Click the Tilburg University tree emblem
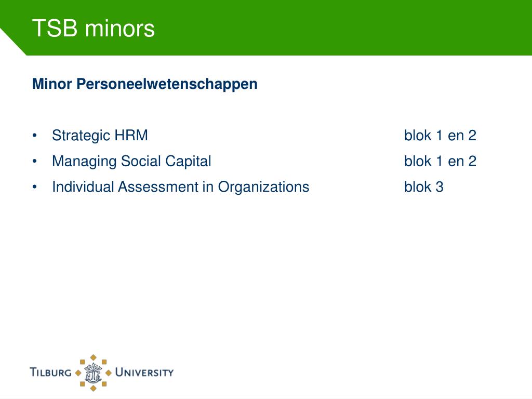 click(x=94, y=373)
